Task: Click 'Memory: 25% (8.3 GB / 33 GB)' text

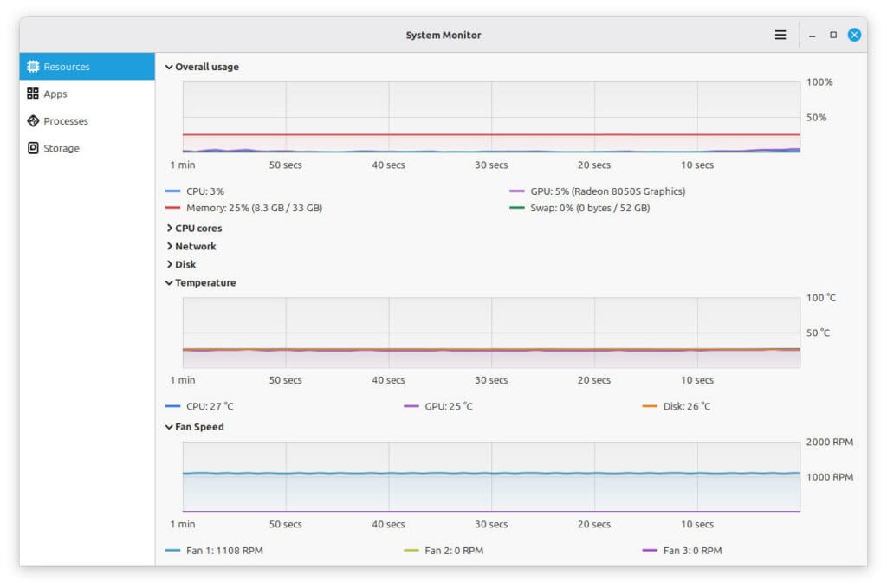Action: pos(254,208)
